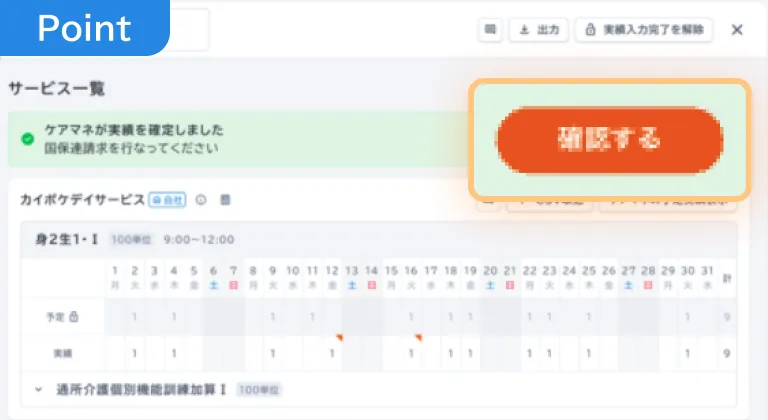This screenshot has height=420, width=768.
Task: Click the green check status icon
Action: pos(27,138)
